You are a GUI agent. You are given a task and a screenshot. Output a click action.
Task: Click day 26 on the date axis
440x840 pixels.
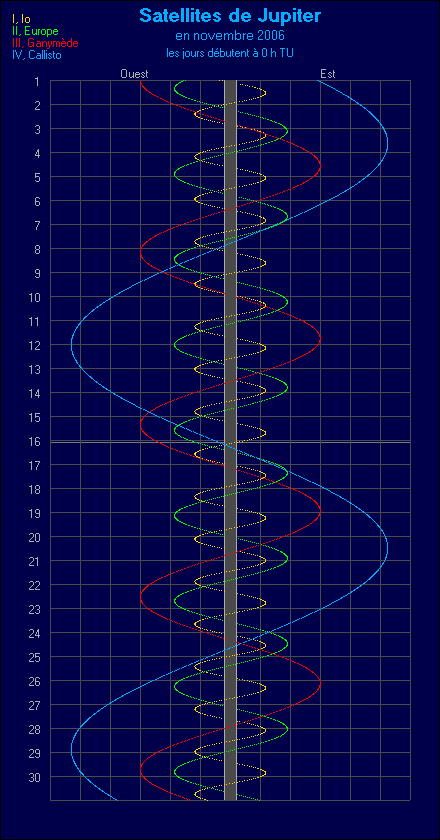click(34, 680)
